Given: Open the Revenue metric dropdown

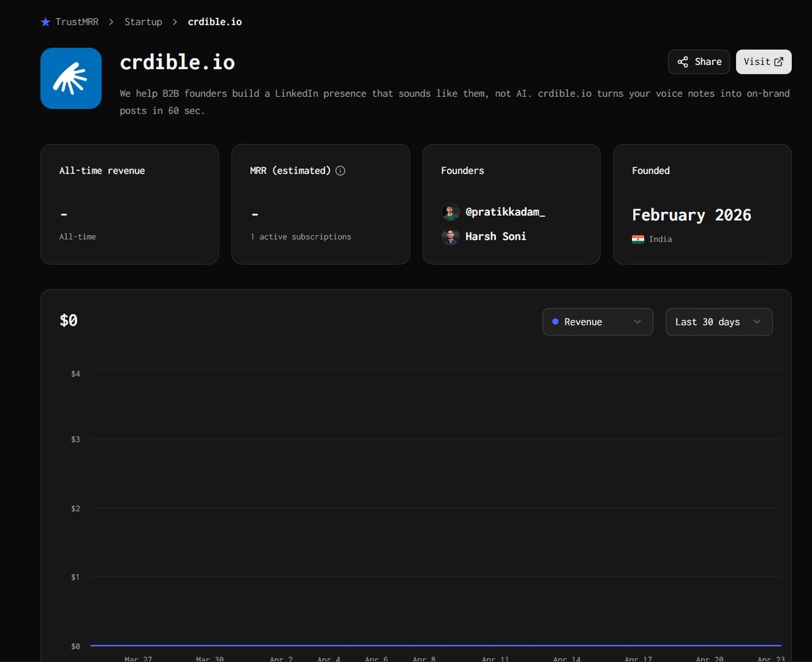Looking at the screenshot, I should (597, 322).
